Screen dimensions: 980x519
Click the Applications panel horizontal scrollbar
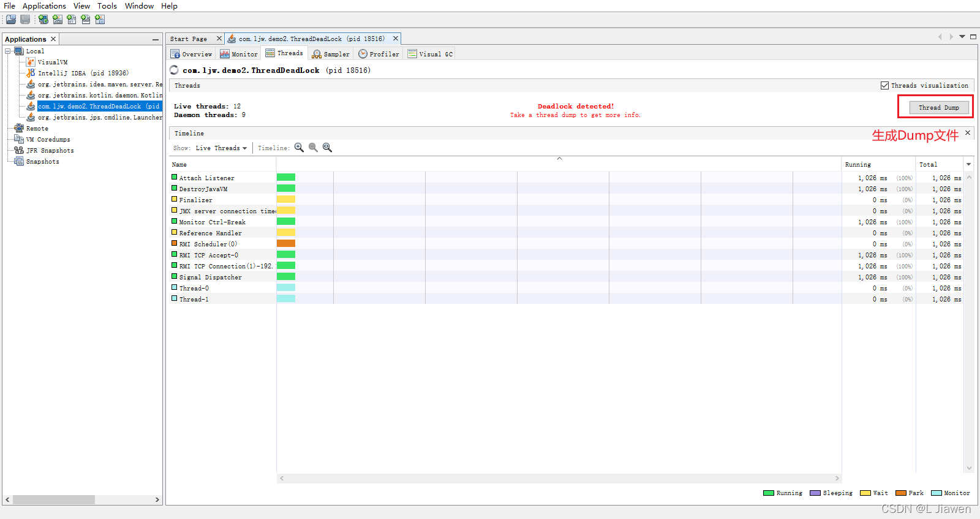[x=82, y=500]
